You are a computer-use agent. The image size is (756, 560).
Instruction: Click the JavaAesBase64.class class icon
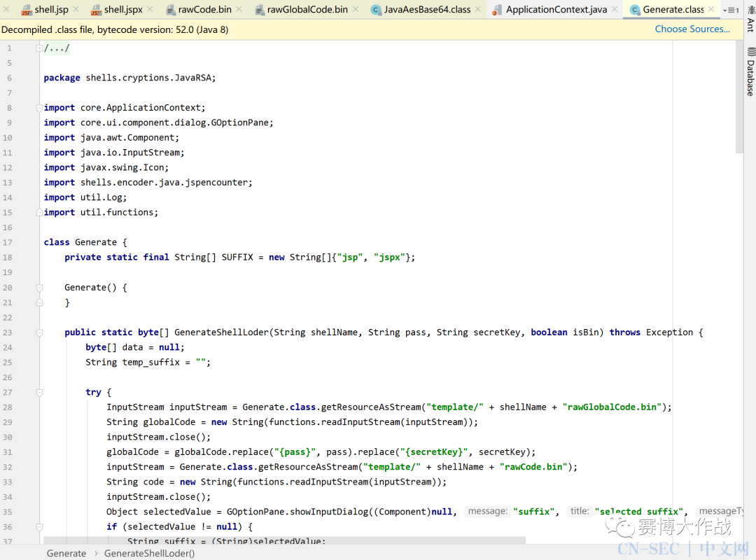tap(376, 10)
